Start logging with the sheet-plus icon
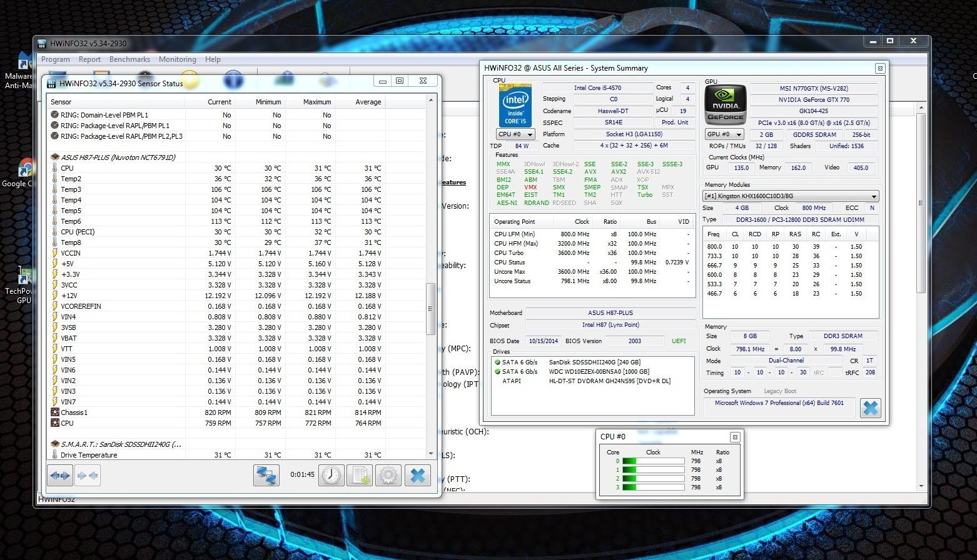Viewport: 977px width, 560px height. pyautogui.click(x=360, y=476)
